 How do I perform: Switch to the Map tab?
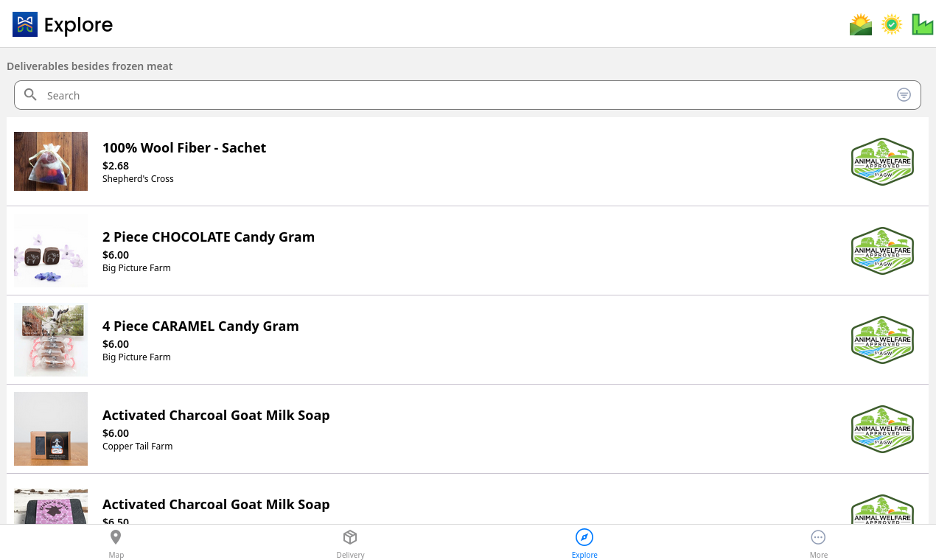pos(116,544)
